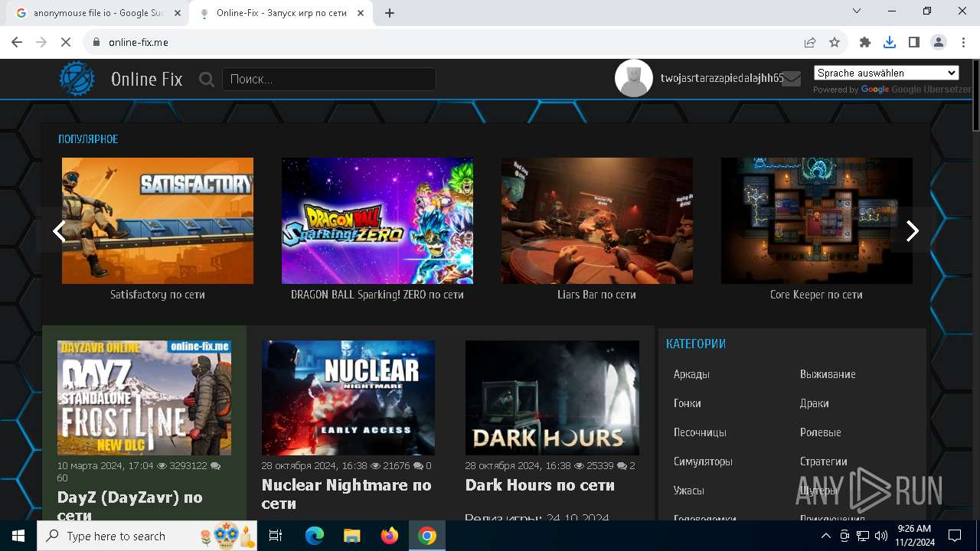Expand Sprache auswählen language dropdown

[886, 73]
